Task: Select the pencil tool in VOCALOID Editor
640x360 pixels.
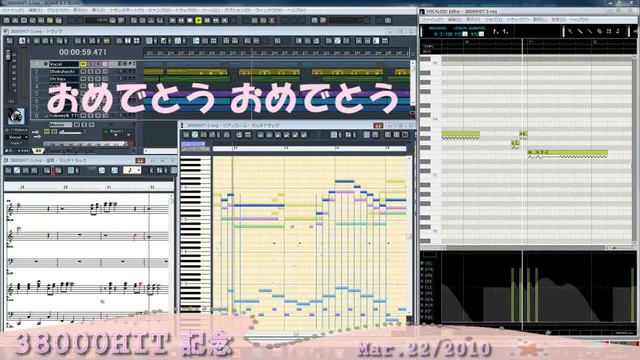Action: [x=580, y=31]
